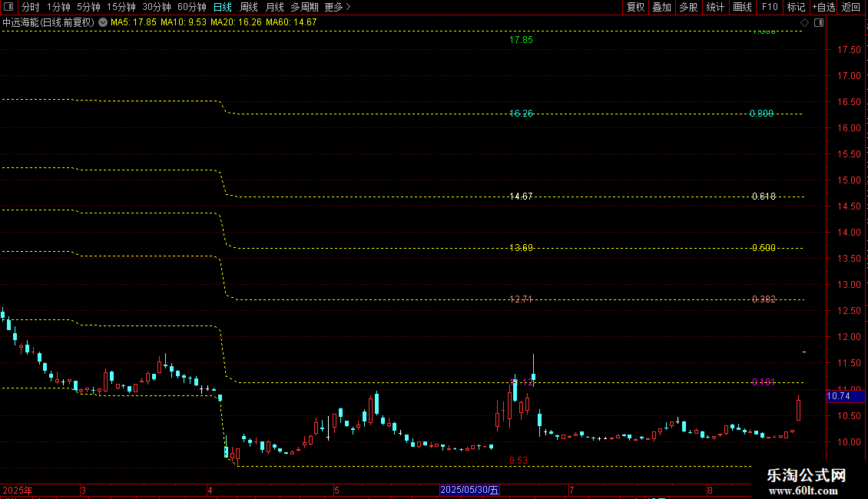Viewport: 868px width, 499px height.
Task: Open the 统计 statistics tool
Action: pos(715,7)
